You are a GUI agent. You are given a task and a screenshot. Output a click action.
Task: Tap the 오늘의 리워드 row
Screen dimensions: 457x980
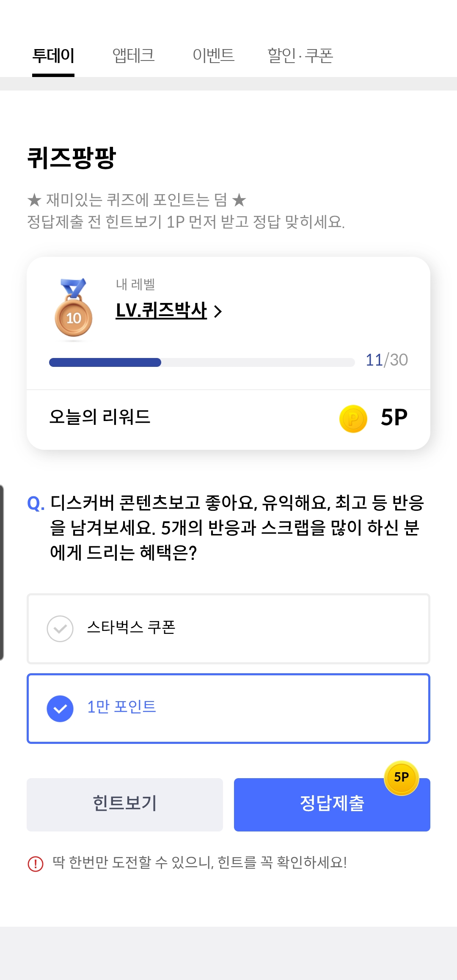click(228, 419)
